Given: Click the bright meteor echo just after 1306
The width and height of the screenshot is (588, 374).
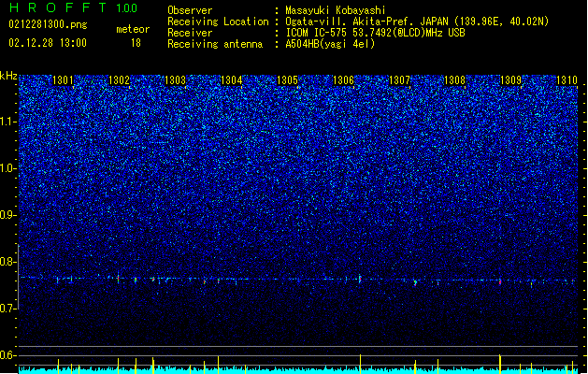Looking at the screenshot, I should pos(360,279).
